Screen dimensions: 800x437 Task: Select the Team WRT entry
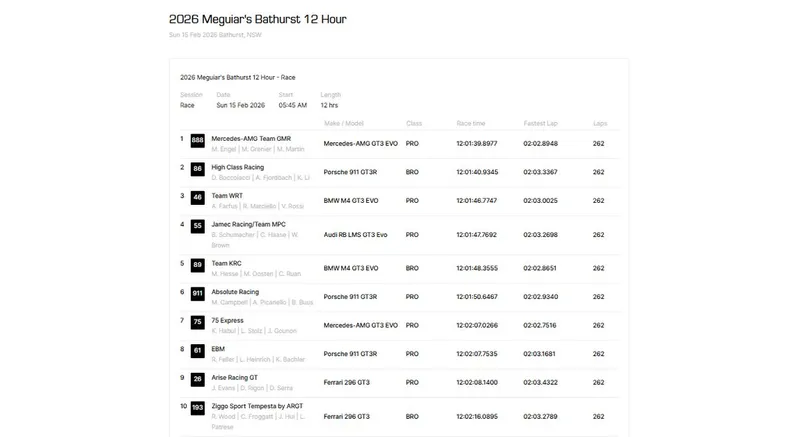coord(227,196)
